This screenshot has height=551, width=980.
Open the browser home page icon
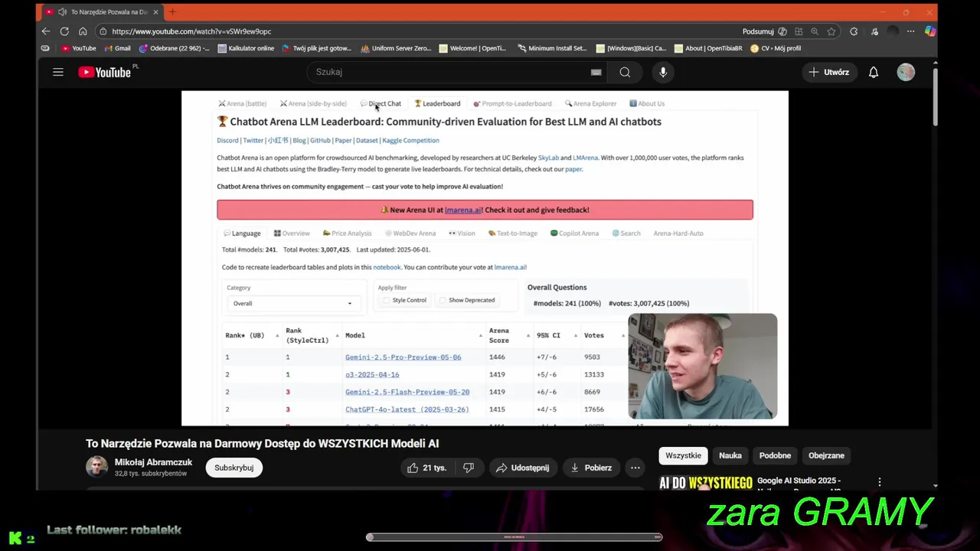83,31
